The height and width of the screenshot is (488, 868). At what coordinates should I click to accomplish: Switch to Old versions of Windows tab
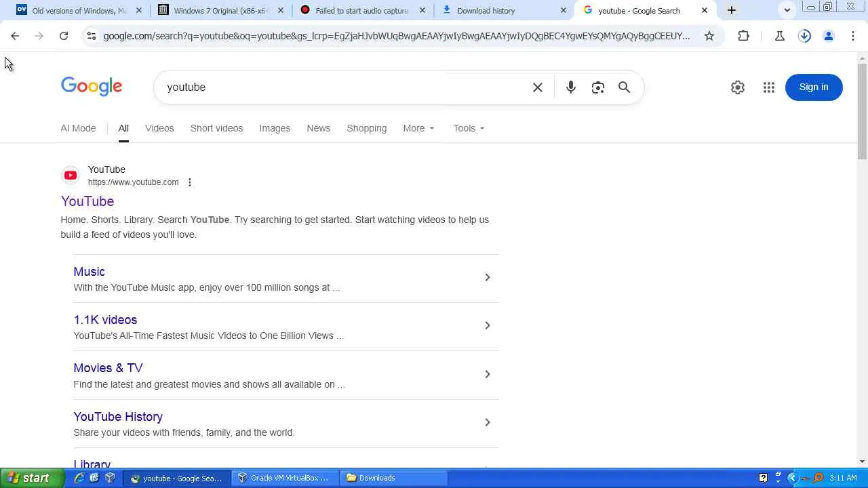(x=79, y=10)
